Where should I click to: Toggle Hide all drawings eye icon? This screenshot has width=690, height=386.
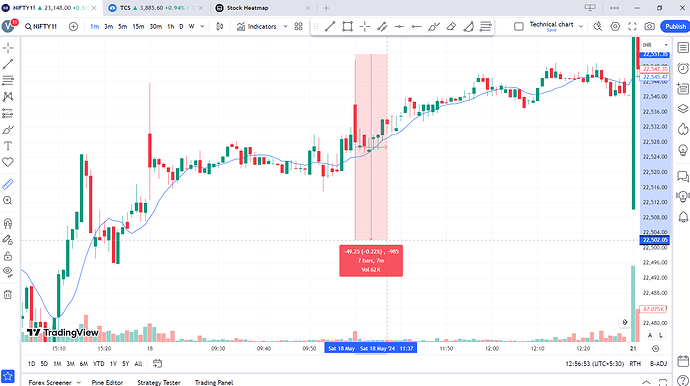coord(8,271)
